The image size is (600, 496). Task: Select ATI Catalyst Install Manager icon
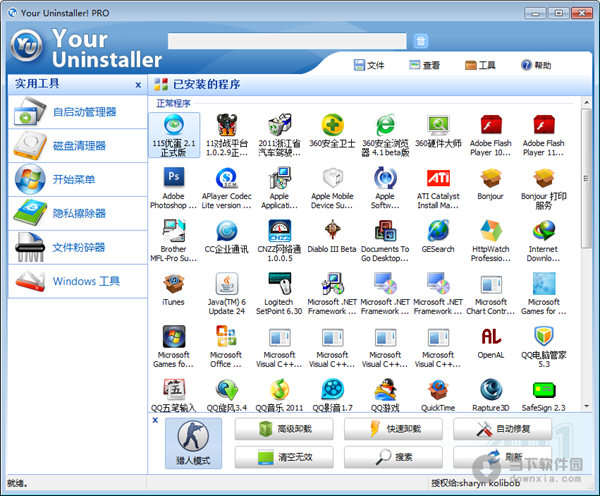pyautogui.click(x=438, y=188)
